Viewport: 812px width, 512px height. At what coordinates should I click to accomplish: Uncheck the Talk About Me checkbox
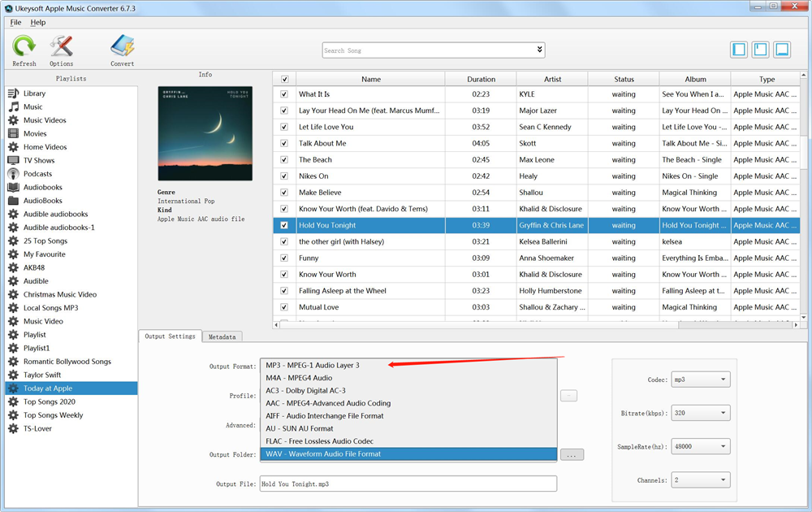pyautogui.click(x=283, y=144)
